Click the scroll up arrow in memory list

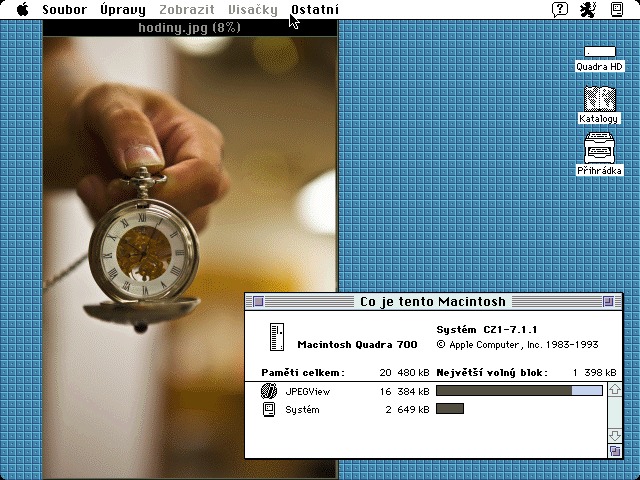point(615,389)
